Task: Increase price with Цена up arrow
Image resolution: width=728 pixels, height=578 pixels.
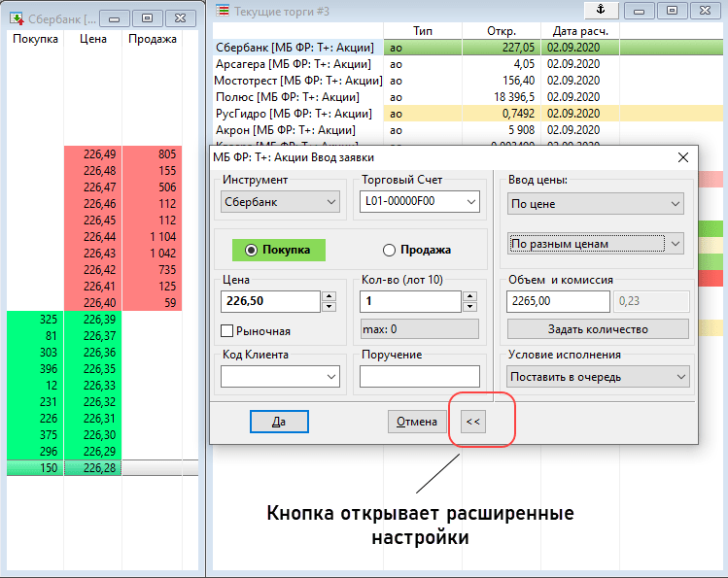Action: click(x=329, y=296)
